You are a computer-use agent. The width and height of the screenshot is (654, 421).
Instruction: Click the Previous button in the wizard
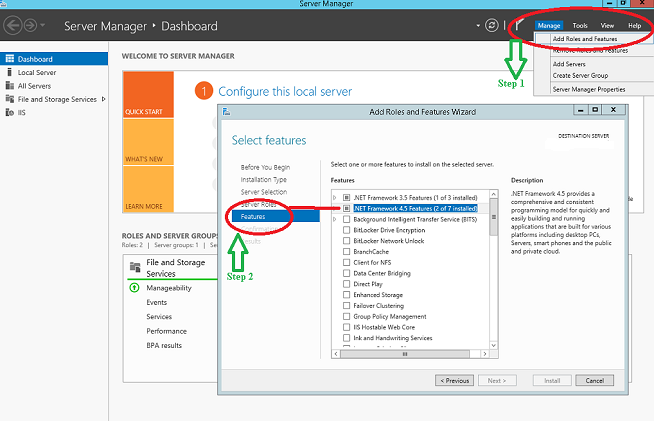pos(454,381)
